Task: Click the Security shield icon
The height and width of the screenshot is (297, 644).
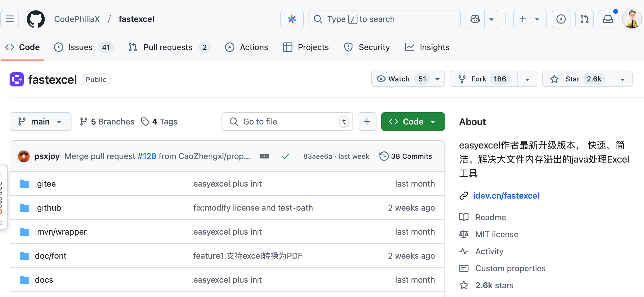Action: pos(348,47)
